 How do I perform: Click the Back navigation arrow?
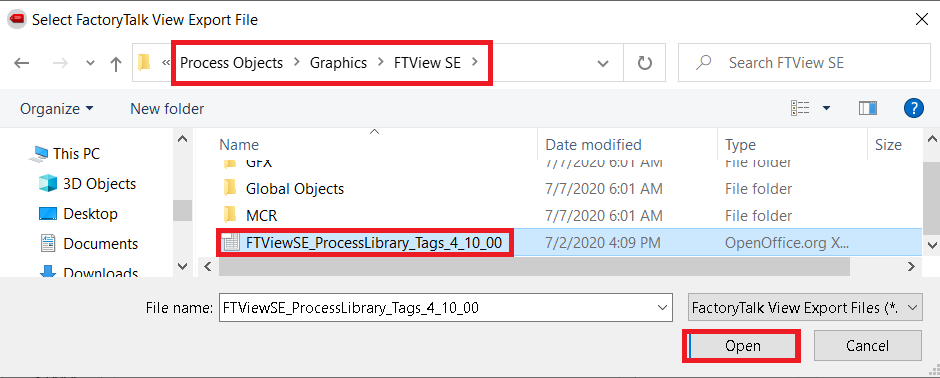pyautogui.click(x=22, y=63)
